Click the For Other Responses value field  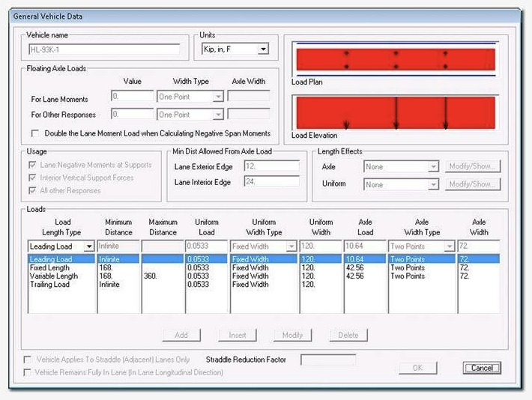point(133,115)
